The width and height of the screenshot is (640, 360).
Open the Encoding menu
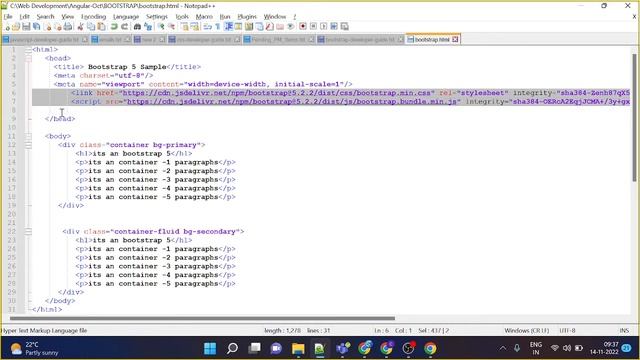93,17
